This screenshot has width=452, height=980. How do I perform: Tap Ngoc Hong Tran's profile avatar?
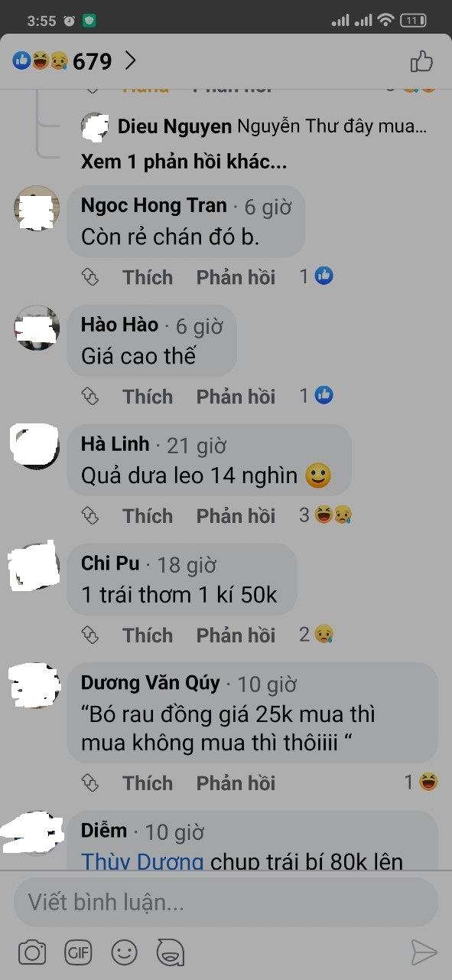click(37, 208)
